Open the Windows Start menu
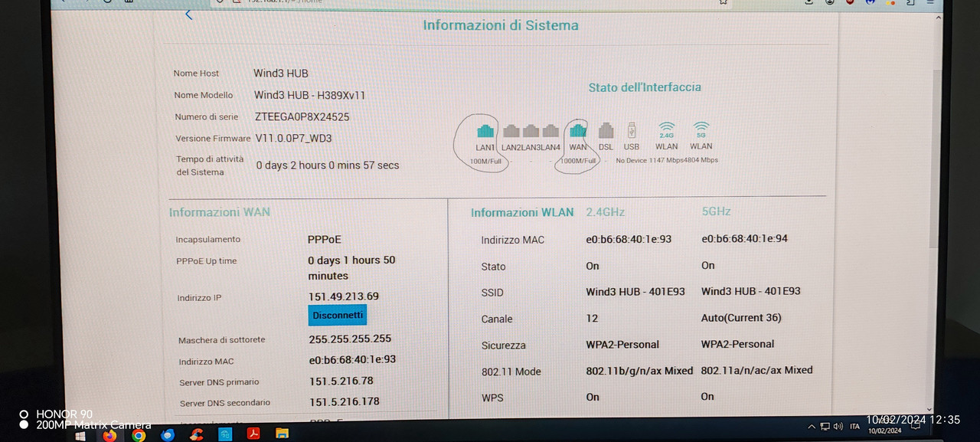980x442 pixels. (80, 435)
